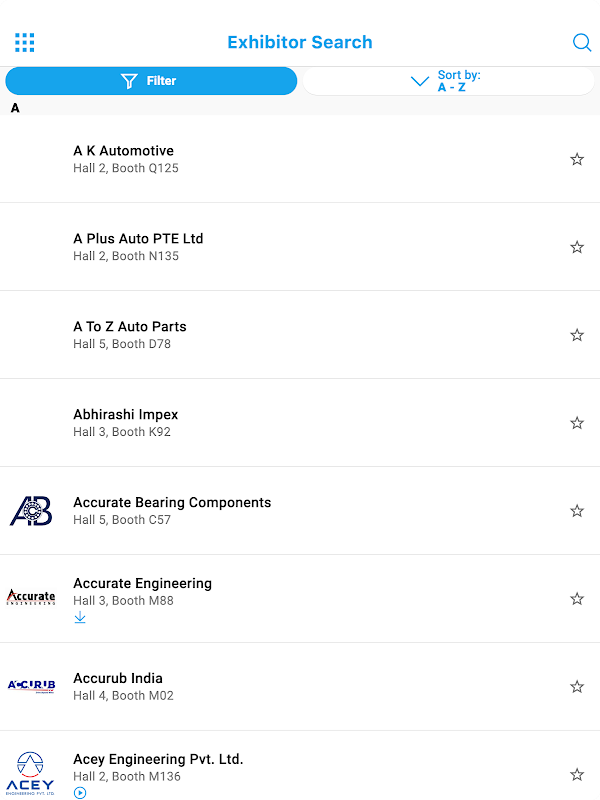Viewport: 600px width, 800px height.
Task: Favorite A K Automotive with star
Action: [x=577, y=159]
